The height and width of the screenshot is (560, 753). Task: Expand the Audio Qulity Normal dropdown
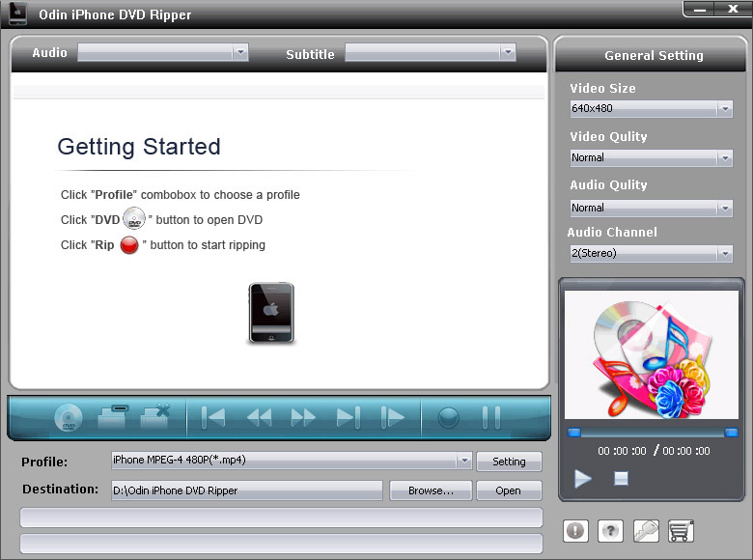pyautogui.click(x=652, y=209)
